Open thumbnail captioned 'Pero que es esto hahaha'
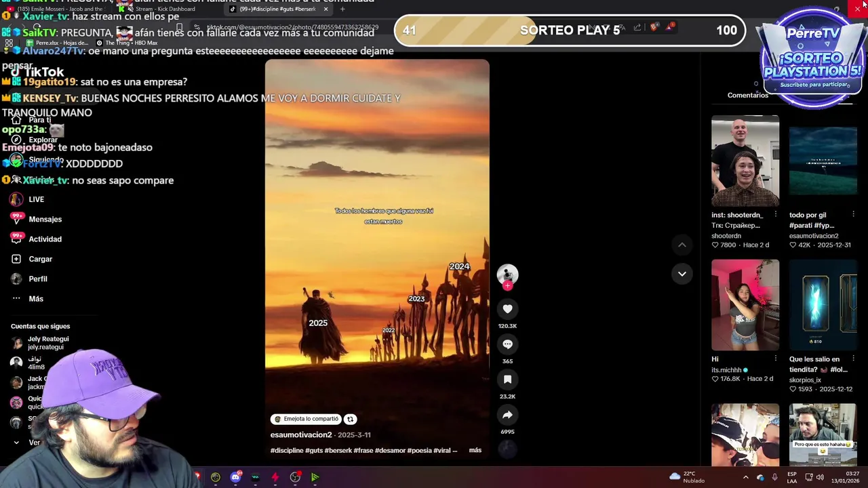The width and height of the screenshot is (868, 488). pyautogui.click(x=823, y=434)
